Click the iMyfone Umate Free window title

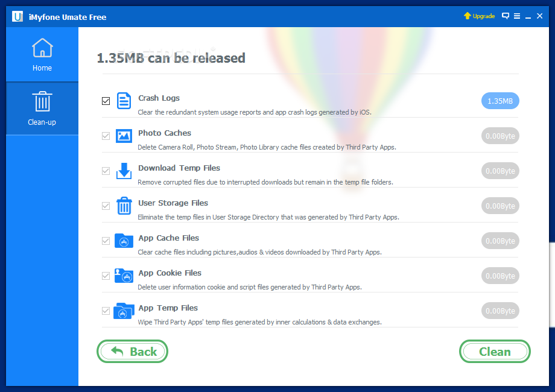coord(68,17)
